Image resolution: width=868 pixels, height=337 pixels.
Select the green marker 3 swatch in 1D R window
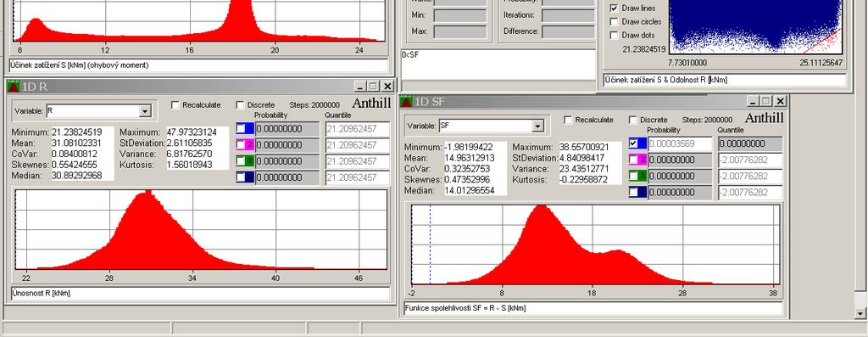[x=244, y=160]
